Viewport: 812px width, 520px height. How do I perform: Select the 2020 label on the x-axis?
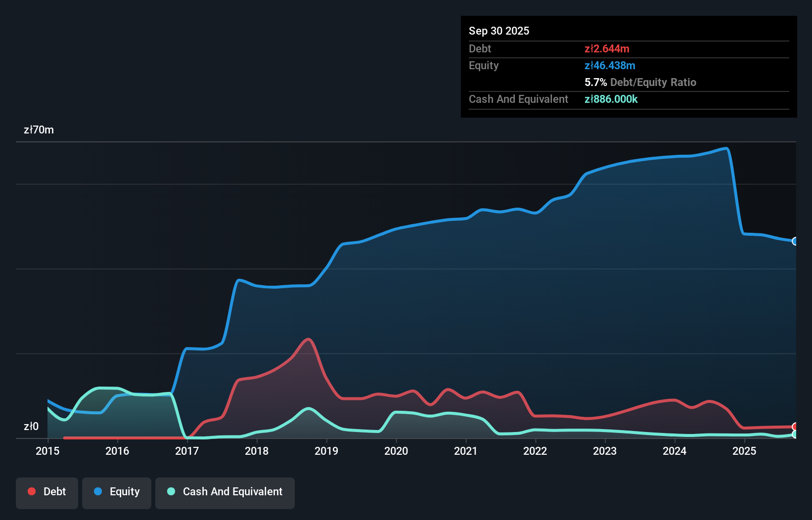pos(396,451)
